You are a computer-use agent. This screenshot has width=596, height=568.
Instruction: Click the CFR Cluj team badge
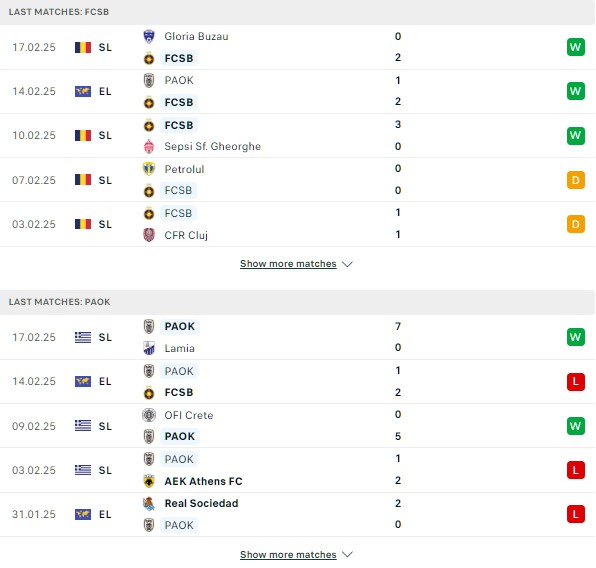coord(149,235)
